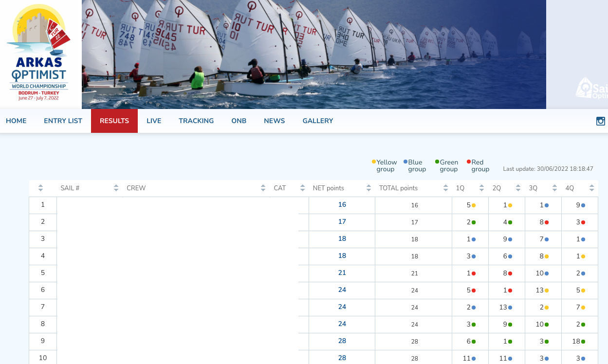
Task: Click the sailing boats banner image
Action: click(314, 54)
